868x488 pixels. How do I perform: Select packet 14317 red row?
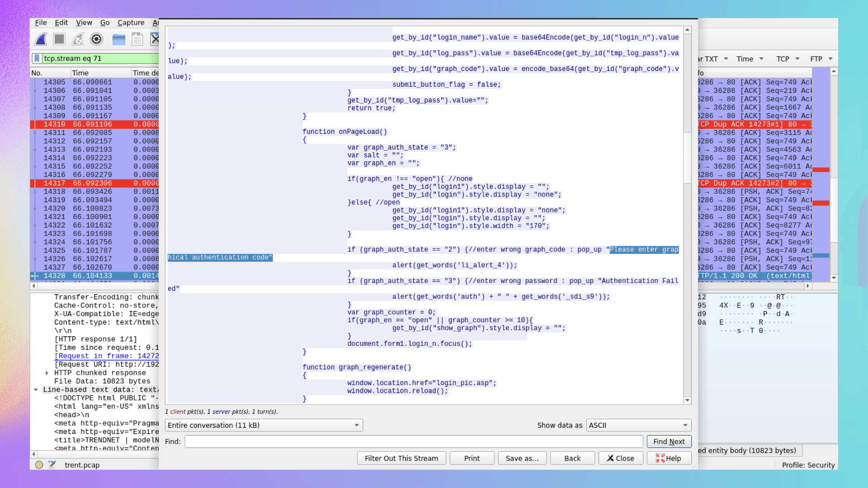(94, 183)
